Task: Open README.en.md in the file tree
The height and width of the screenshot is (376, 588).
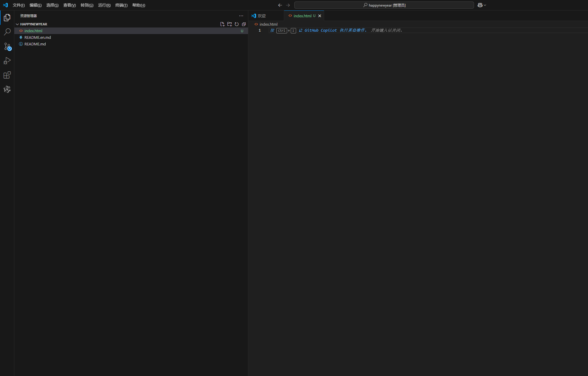Action: (38, 37)
